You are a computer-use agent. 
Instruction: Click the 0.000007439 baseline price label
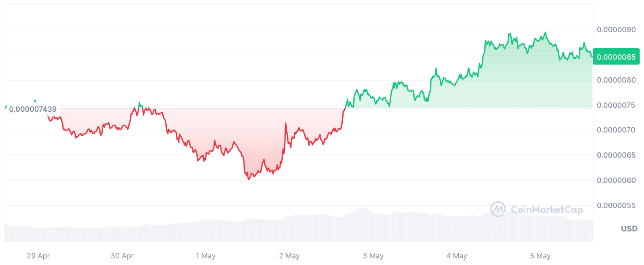pyautogui.click(x=33, y=109)
